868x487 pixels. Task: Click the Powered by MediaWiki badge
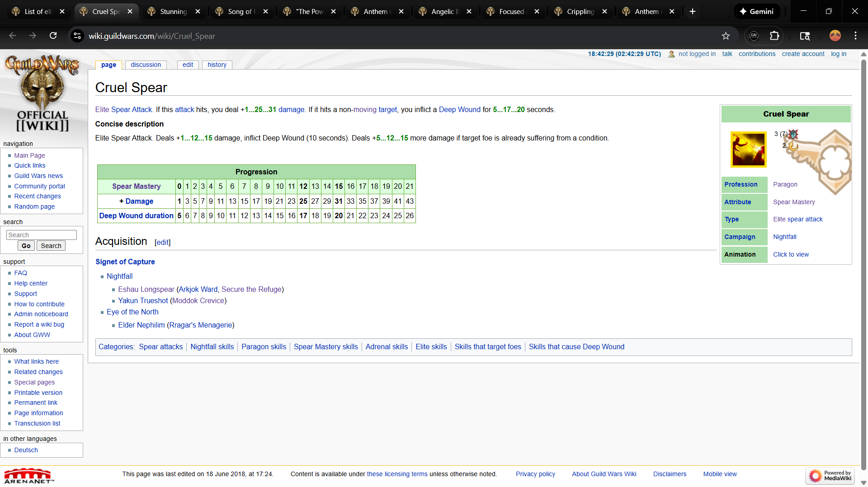coord(830,476)
